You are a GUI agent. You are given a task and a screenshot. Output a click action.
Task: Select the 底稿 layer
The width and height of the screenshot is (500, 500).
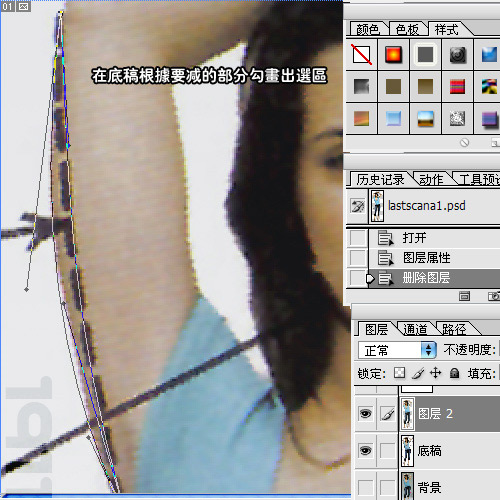(449, 450)
